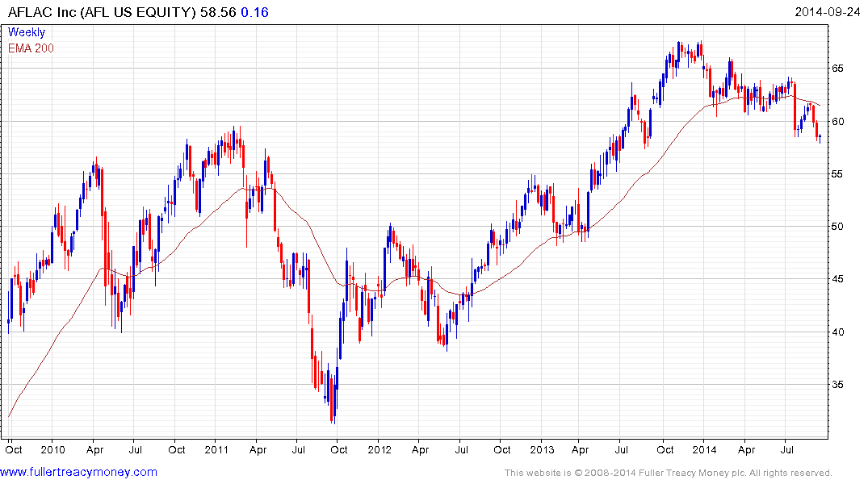Open the www.fullertreacymoney.com link
The width and height of the screenshot is (868, 484).
tap(78, 472)
